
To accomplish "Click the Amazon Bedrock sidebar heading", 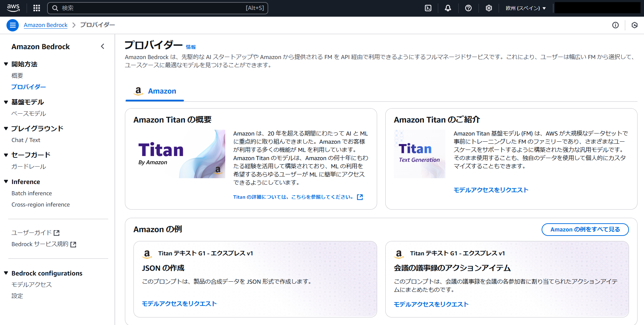I will tap(41, 46).
